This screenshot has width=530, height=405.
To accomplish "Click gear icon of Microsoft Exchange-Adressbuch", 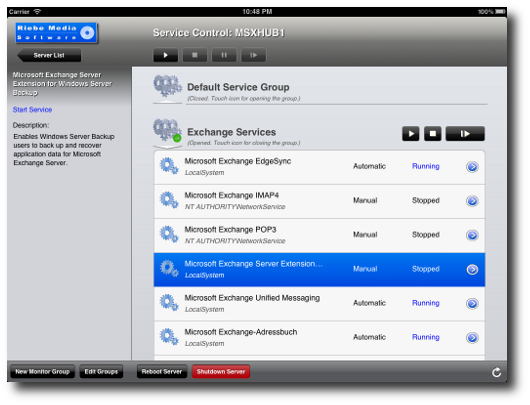I will click(169, 337).
